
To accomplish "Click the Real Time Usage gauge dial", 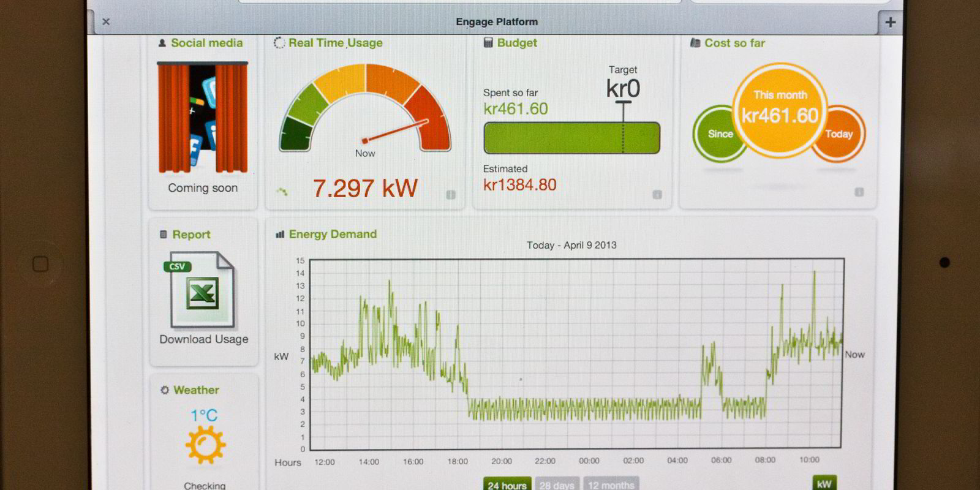I will point(365,108).
